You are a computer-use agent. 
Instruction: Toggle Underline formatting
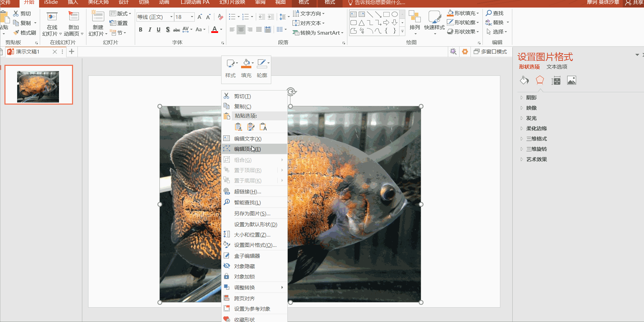158,30
